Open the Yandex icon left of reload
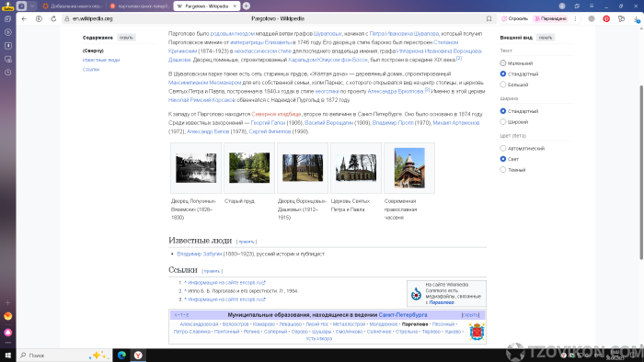This screenshot has width=644, height=362. tap(39, 19)
